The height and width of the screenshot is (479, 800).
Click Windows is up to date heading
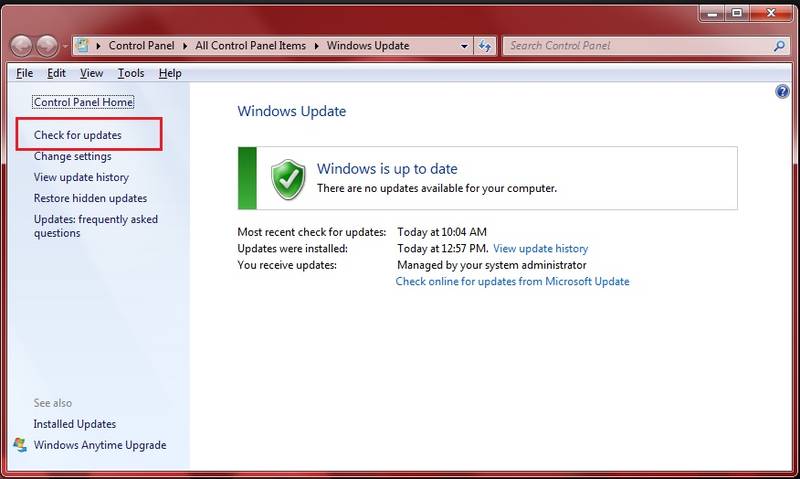click(387, 168)
